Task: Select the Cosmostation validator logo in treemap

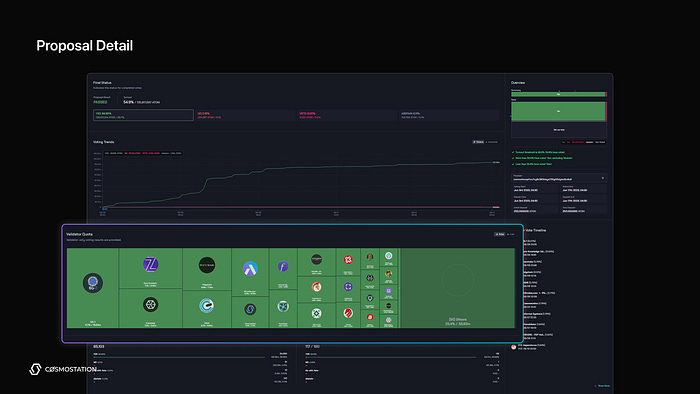Action: tap(250, 309)
